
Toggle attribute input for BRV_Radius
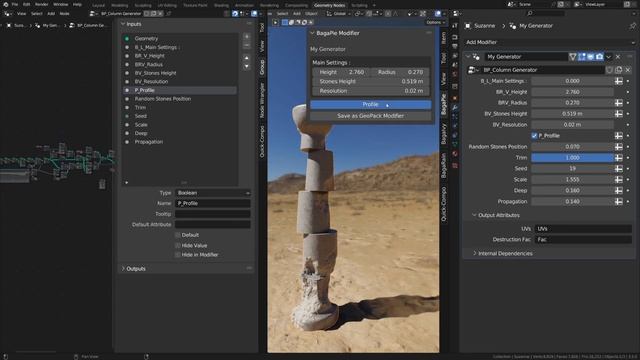tap(619, 103)
